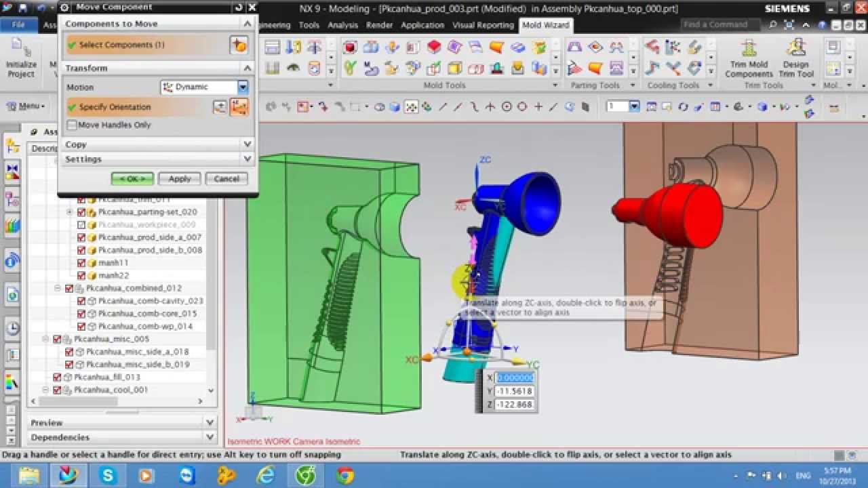Switch to the Analysis tab
The height and width of the screenshot is (488, 868).
342,25
